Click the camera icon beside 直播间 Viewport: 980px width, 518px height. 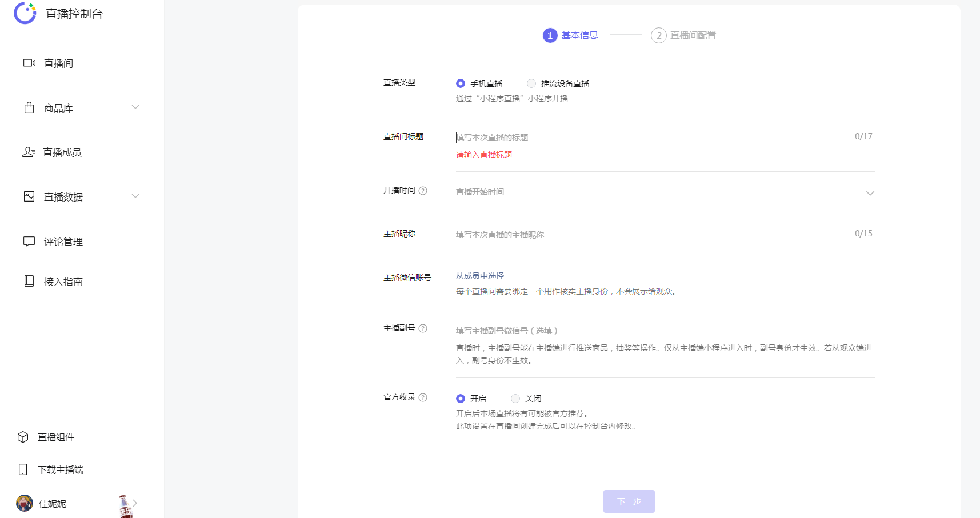point(29,63)
